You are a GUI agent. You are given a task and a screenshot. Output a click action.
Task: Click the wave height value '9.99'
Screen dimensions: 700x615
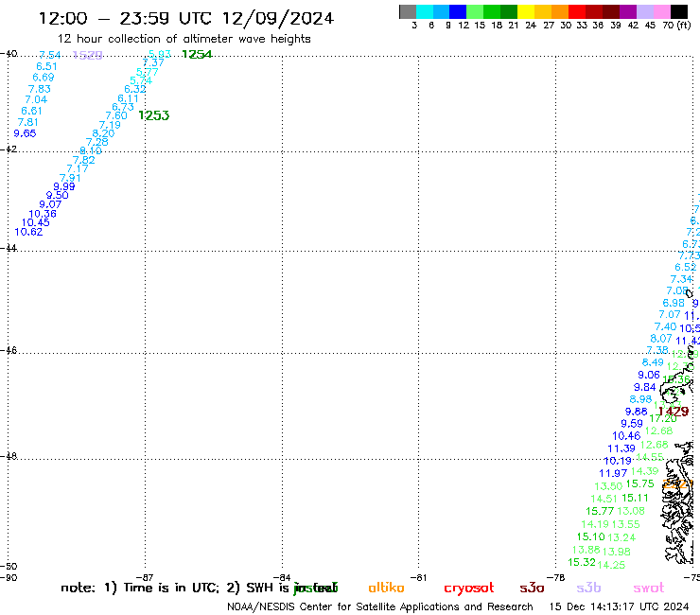[63, 186]
